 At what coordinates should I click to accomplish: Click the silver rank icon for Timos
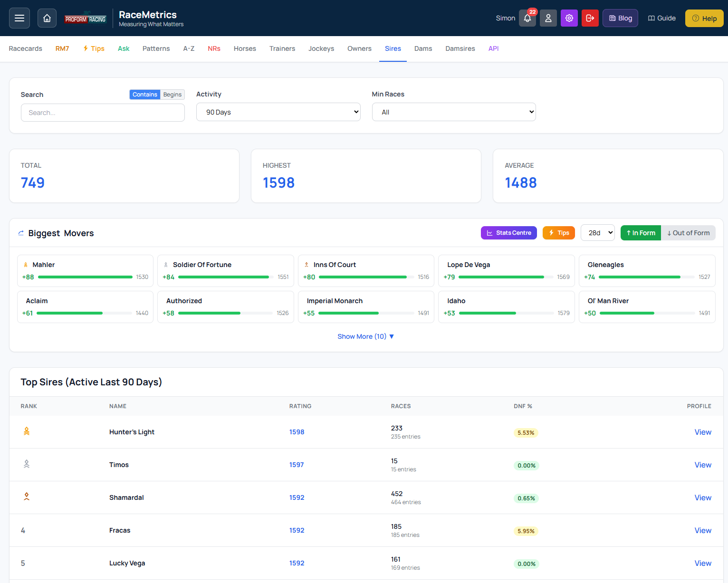click(27, 464)
